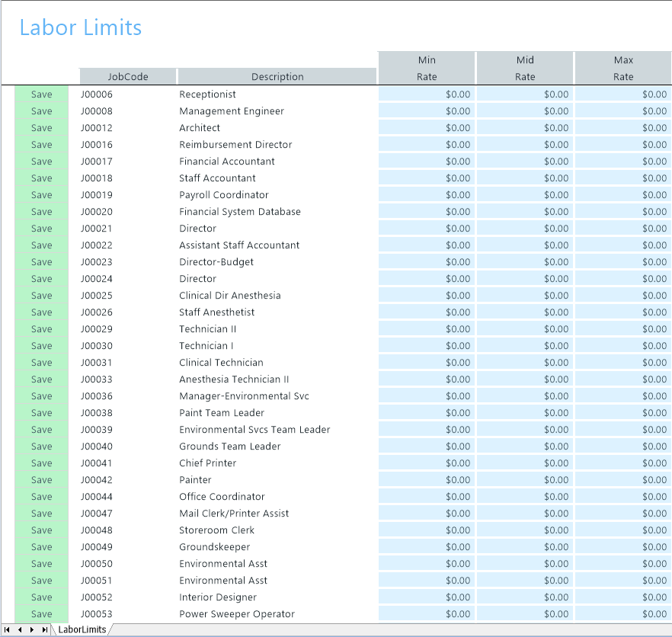The height and width of the screenshot is (637, 672).
Task: Save the Power Sweeper Operator row
Action: tap(41, 614)
